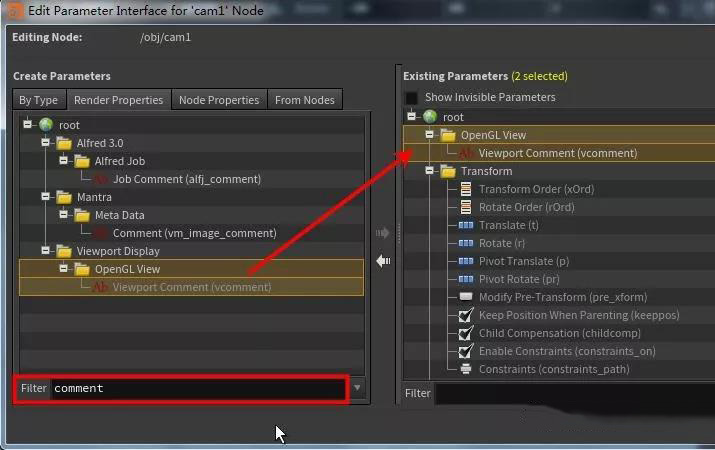Click OpenGL View folder icon in Existing Parameters
The height and width of the screenshot is (450, 715).
click(448, 135)
